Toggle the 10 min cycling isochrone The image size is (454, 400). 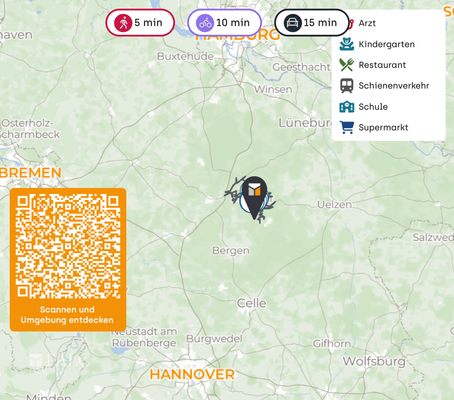click(224, 23)
